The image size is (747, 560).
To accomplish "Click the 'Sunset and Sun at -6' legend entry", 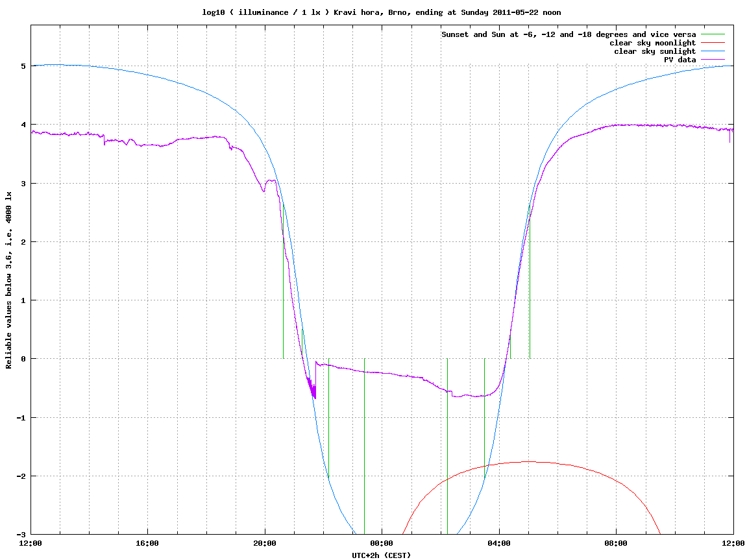I will click(569, 34).
